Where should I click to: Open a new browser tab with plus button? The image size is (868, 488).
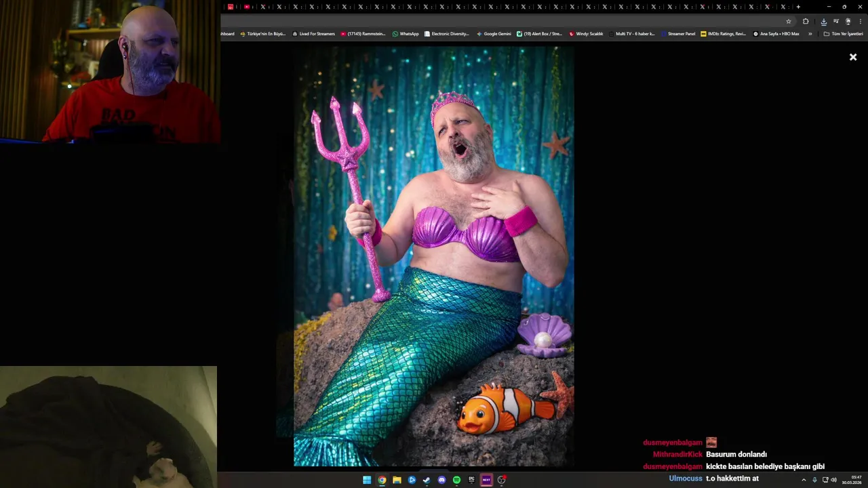click(798, 7)
